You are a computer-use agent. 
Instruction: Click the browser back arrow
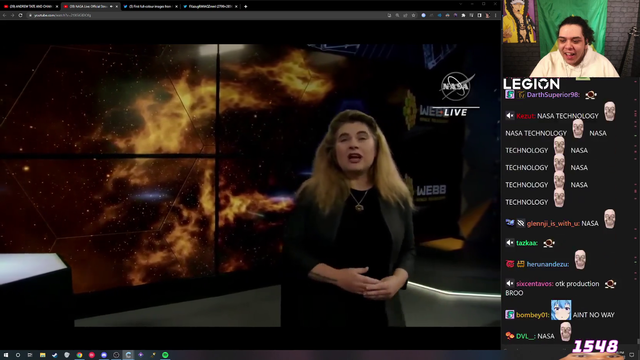coord(4,15)
